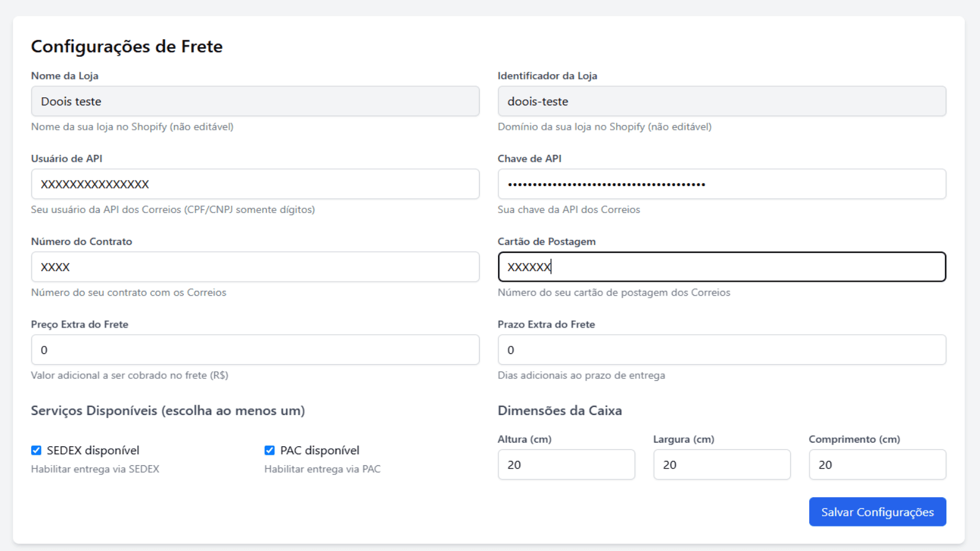Select the Chave de API password field

(x=722, y=184)
